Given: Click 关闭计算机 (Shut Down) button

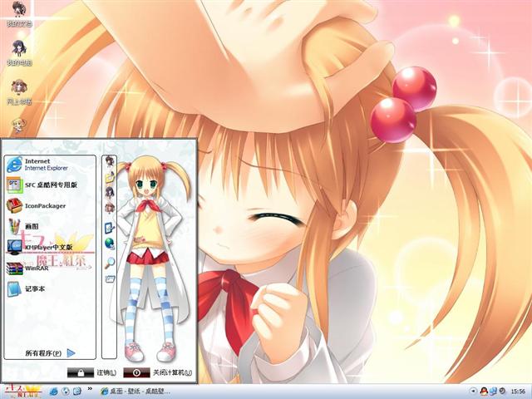Looking at the screenshot, I should pos(158,372).
